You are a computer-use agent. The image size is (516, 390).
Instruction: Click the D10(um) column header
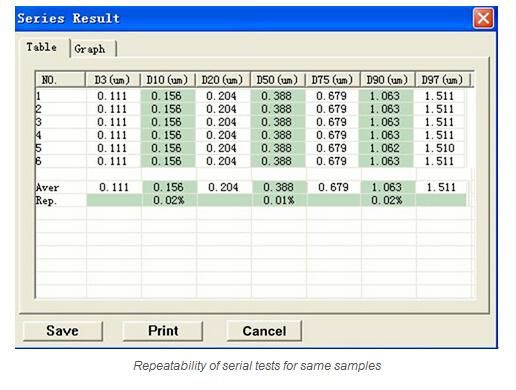(167, 80)
